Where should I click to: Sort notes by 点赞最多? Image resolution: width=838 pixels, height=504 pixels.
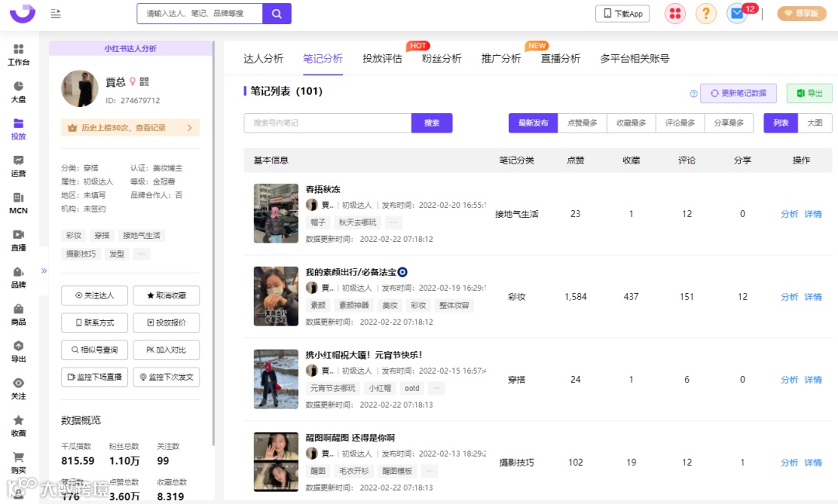[582, 123]
